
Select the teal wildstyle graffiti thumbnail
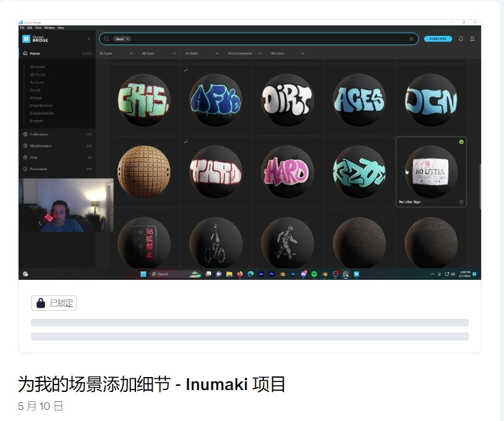pyautogui.click(x=359, y=171)
